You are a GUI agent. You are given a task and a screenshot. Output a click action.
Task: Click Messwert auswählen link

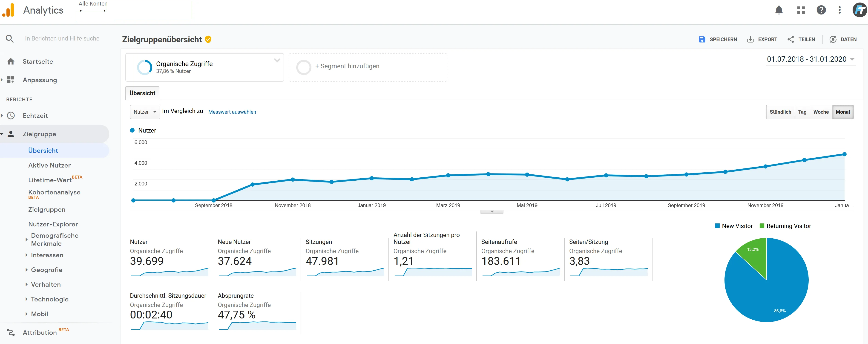tap(232, 112)
